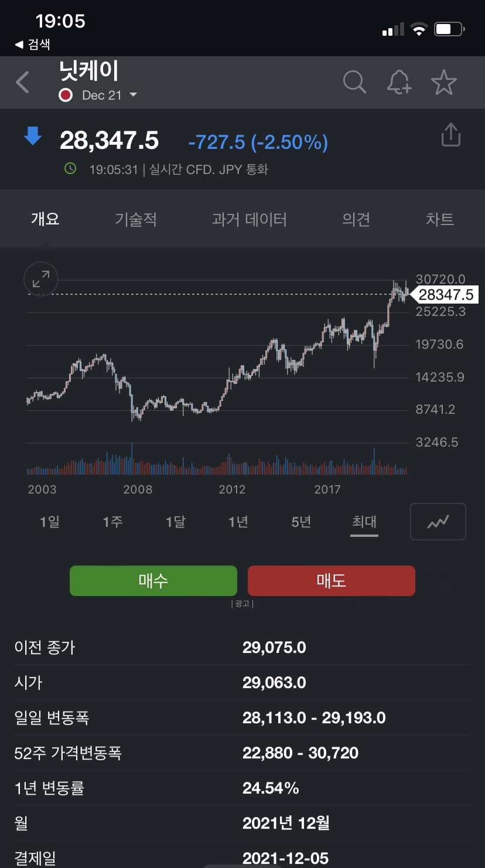Add an alert with the bell icon

[399, 82]
